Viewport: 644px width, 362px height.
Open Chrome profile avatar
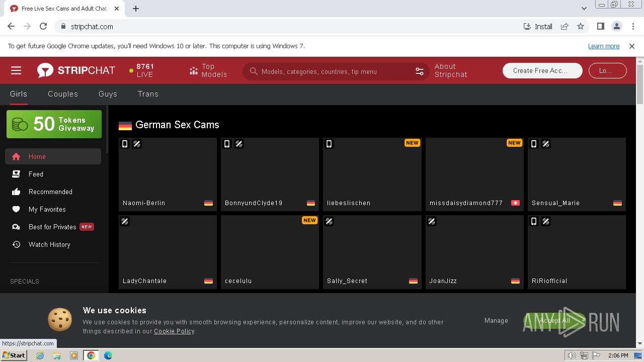coord(616,26)
